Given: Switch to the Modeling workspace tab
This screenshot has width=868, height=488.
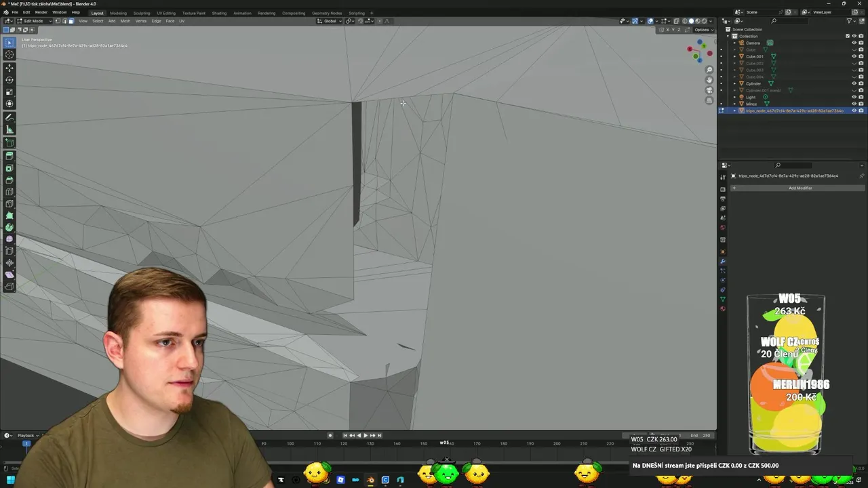Looking at the screenshot, I should [118, 13].
